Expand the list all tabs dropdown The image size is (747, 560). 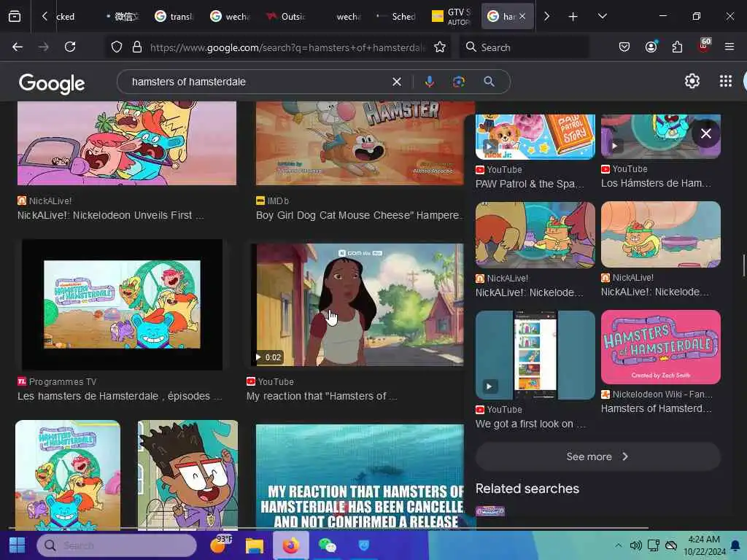602,16
